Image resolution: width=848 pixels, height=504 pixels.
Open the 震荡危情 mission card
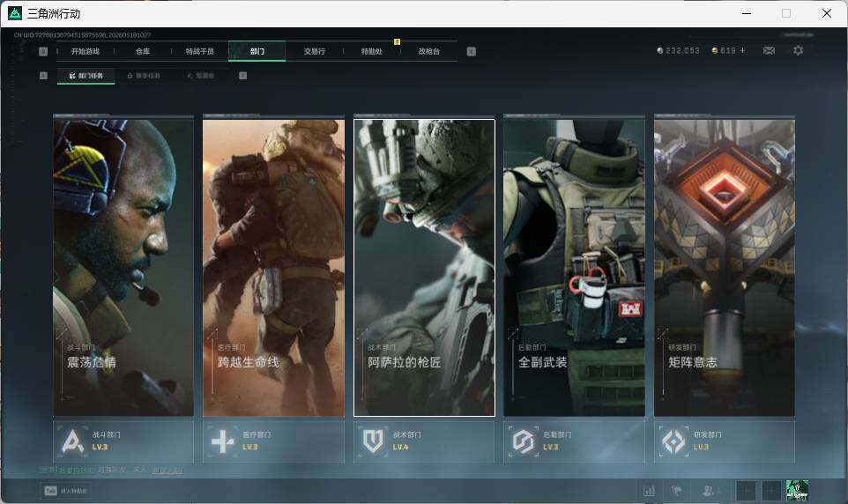coord(123,268)
